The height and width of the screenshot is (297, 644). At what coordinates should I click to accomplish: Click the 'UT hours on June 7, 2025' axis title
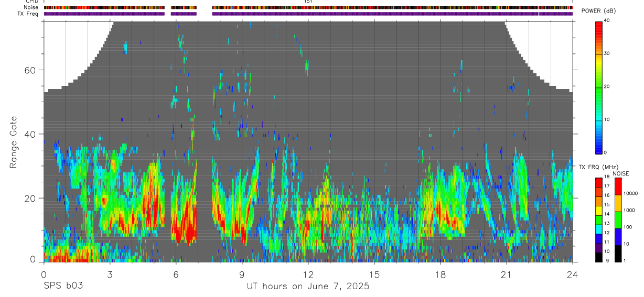point(308,287)
